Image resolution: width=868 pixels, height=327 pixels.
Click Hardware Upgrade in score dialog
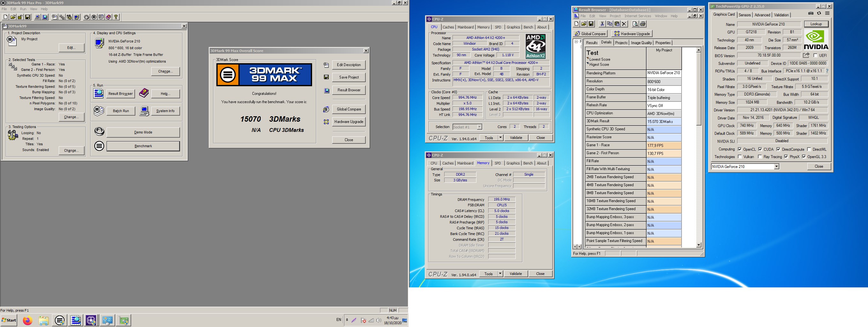[x=349, y=122]
